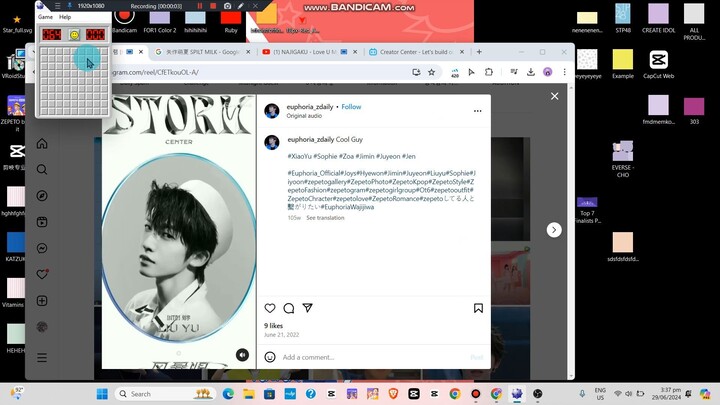Click the Create plus icon in sidebar
The width and height of the screenshot is (720, 405).
coord(42,301)
